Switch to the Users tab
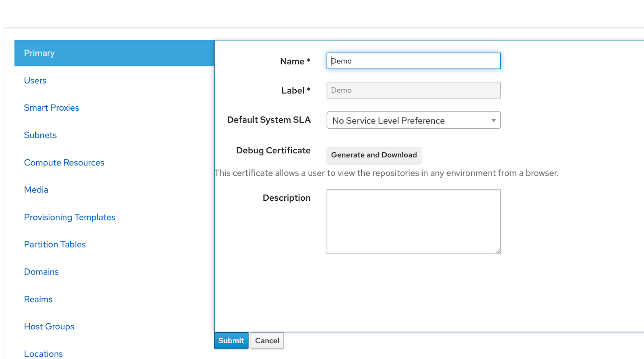 (x=35, y=80)
